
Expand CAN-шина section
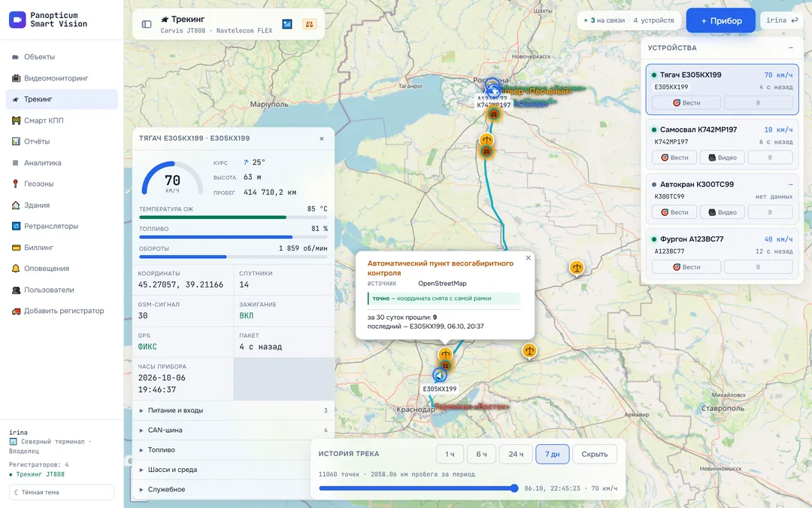[x=234, y=430]
